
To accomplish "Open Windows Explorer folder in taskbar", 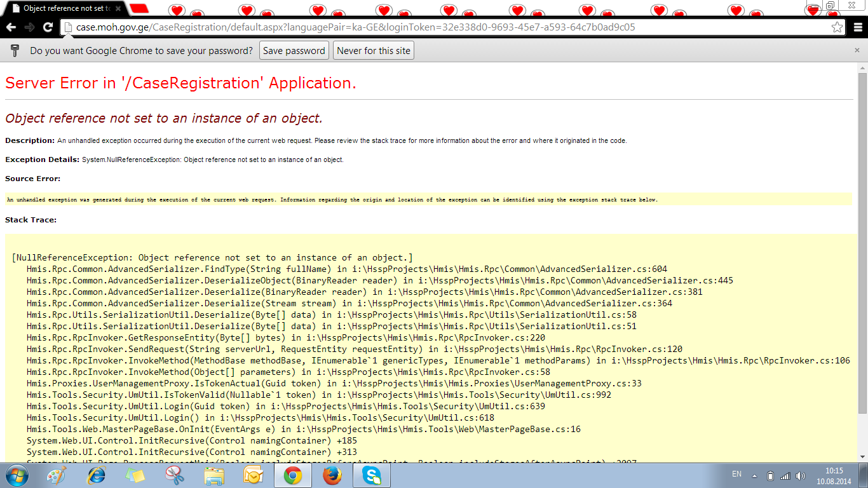I will (214, 475).
